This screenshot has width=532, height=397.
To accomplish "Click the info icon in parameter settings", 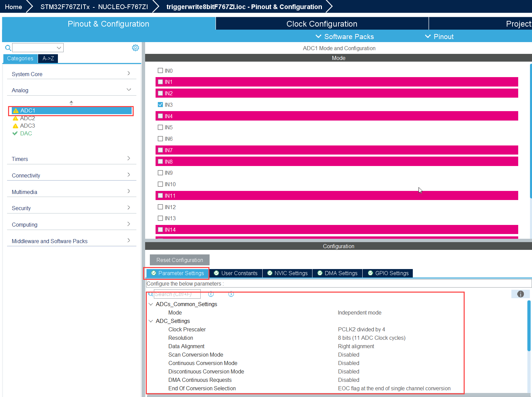I will (x=520, y=294).
